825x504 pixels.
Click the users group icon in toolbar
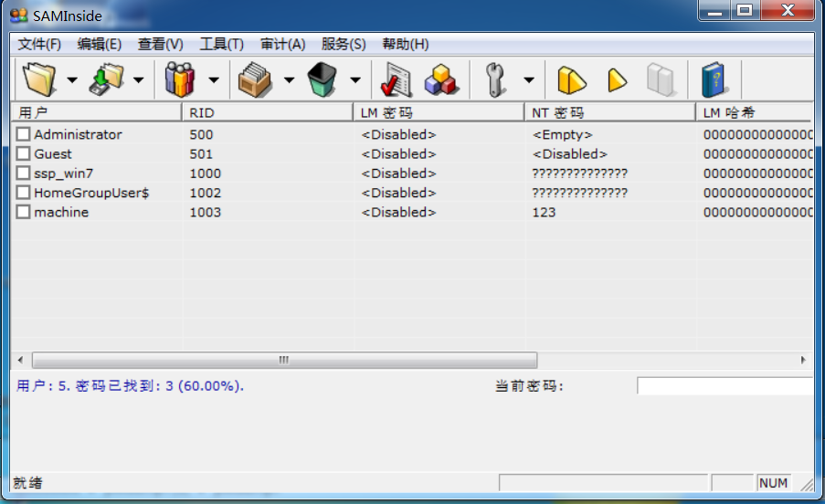point(181,79)
